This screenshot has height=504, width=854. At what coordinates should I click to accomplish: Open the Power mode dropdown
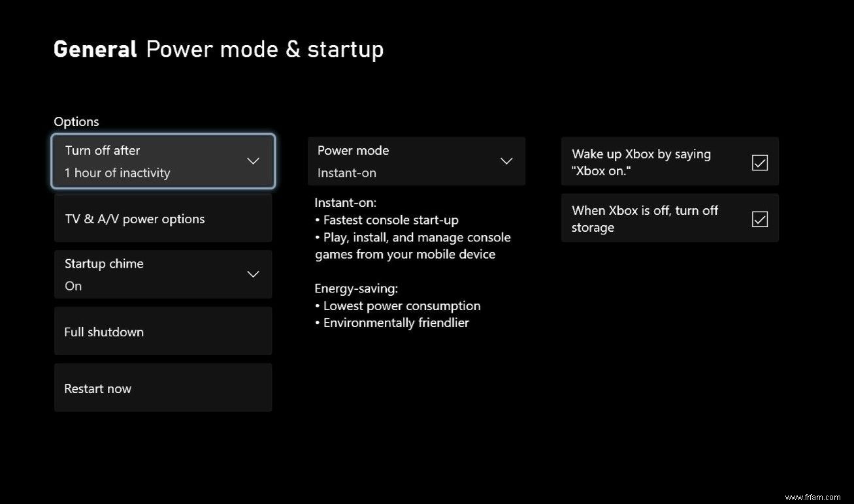pos(416,161)
